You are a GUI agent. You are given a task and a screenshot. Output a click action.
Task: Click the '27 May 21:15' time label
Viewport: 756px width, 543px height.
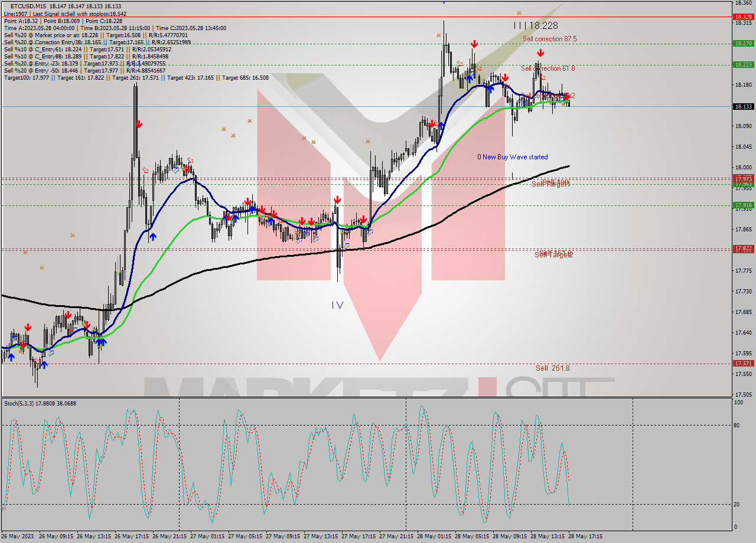[x=396, y=537]
